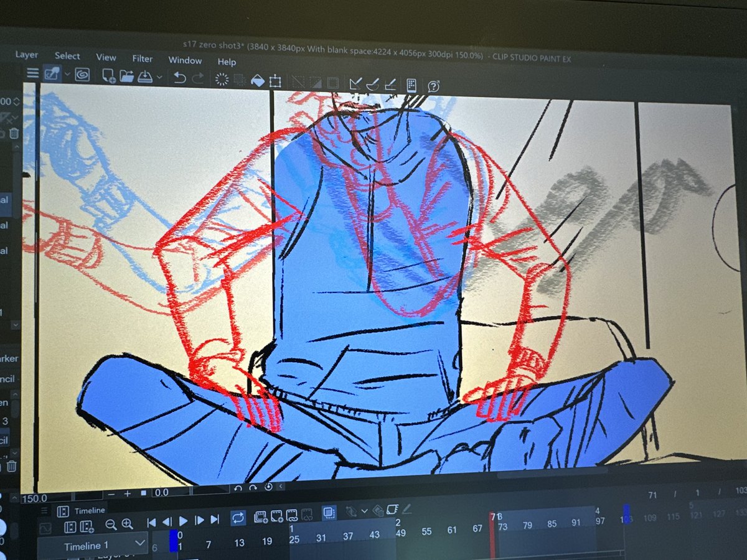Zoom out canvas with minus button
The image size is (747, 560).
tap(111, 493)
